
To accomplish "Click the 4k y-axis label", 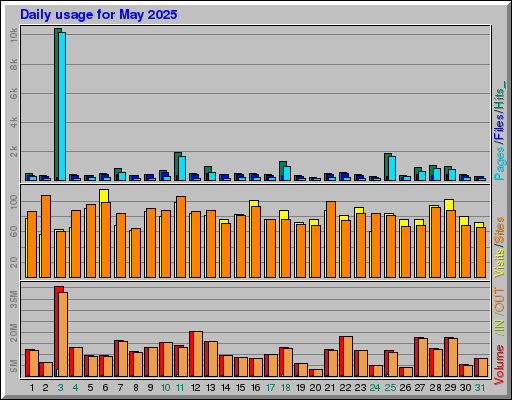I will pos(13,123).
